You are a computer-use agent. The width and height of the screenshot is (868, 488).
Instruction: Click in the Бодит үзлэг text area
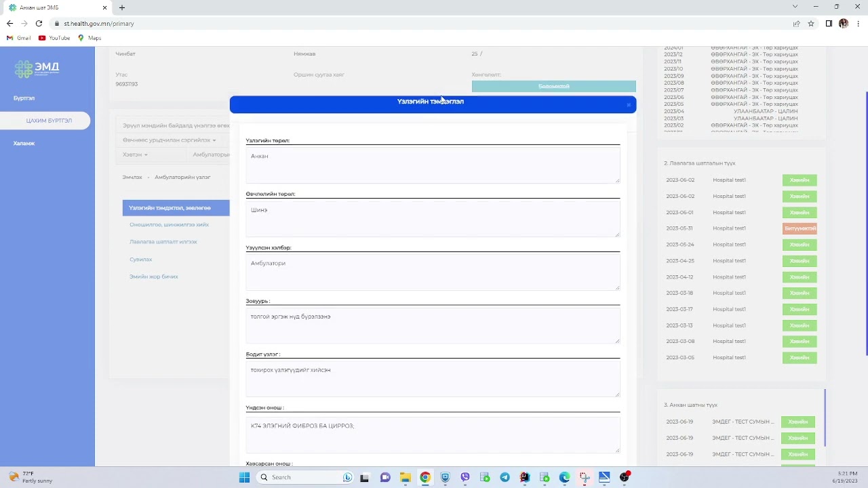click(433, 378)
